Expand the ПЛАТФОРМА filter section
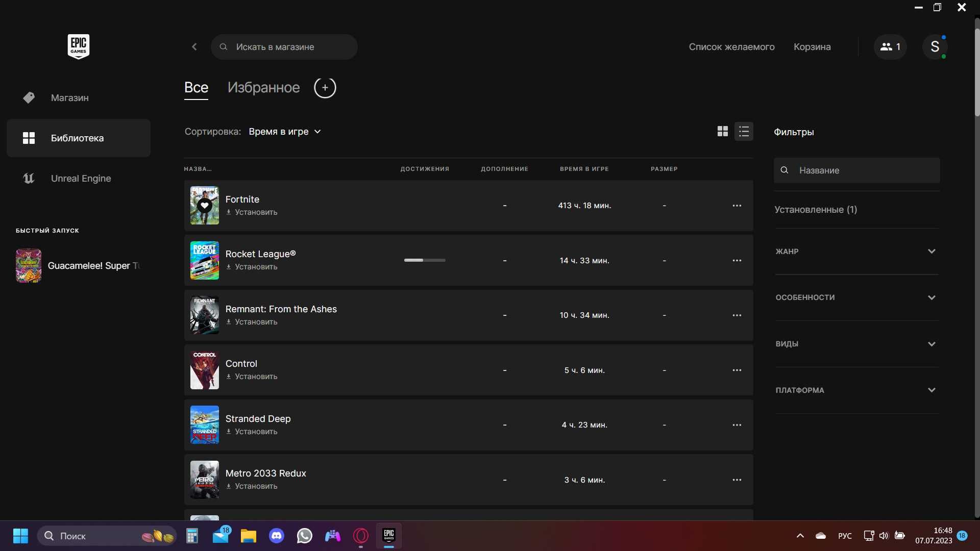This screenshot has height=551, width=980. (x=856, y=390)
